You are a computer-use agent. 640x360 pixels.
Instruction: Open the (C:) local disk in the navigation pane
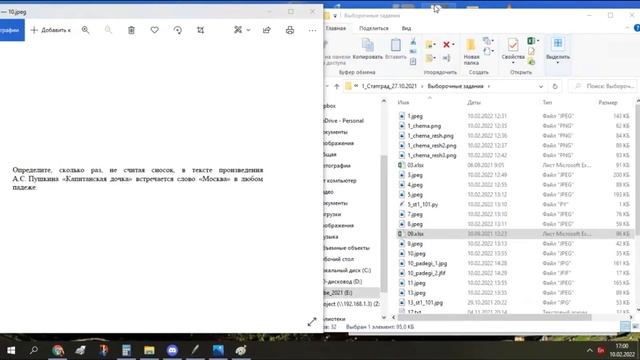(347, 270)
